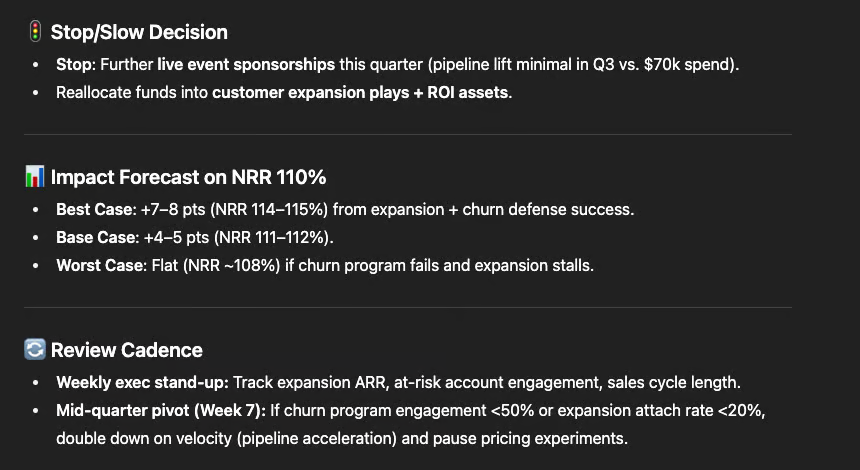Click the 'Weekly exec stand-up:' label
860x470 pixels.
tap(142, 383)
